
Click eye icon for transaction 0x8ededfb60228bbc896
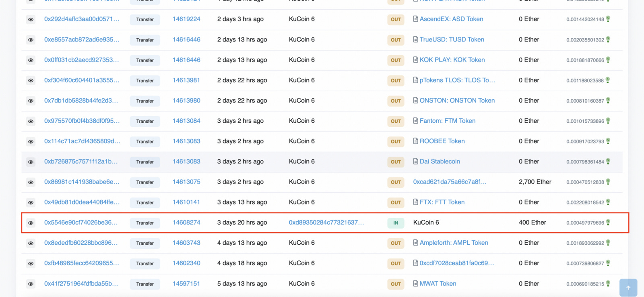coord(31,243)
